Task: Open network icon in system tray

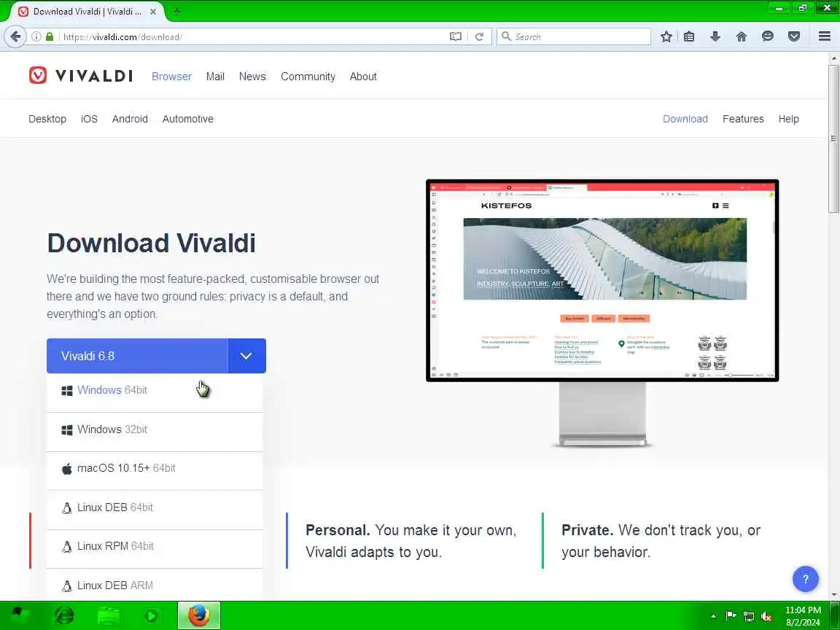Action: coord(749,617)
